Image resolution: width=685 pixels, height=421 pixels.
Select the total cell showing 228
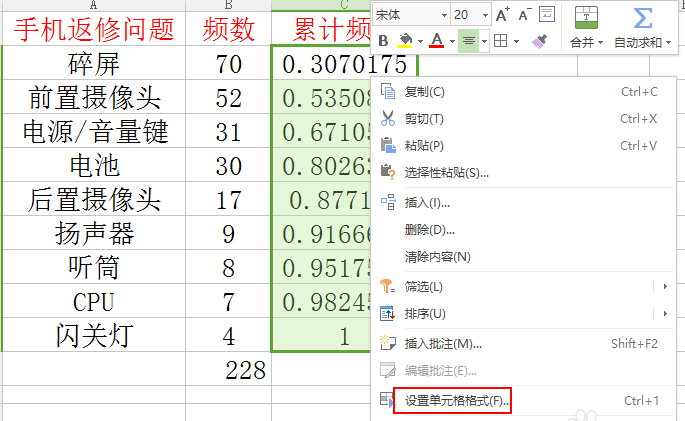point(228,369)
